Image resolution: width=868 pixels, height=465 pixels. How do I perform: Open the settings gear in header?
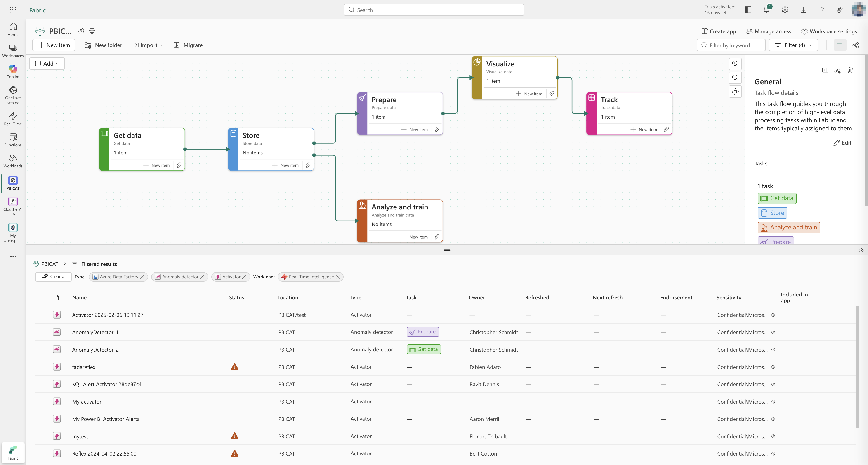(x=785, y=10)
